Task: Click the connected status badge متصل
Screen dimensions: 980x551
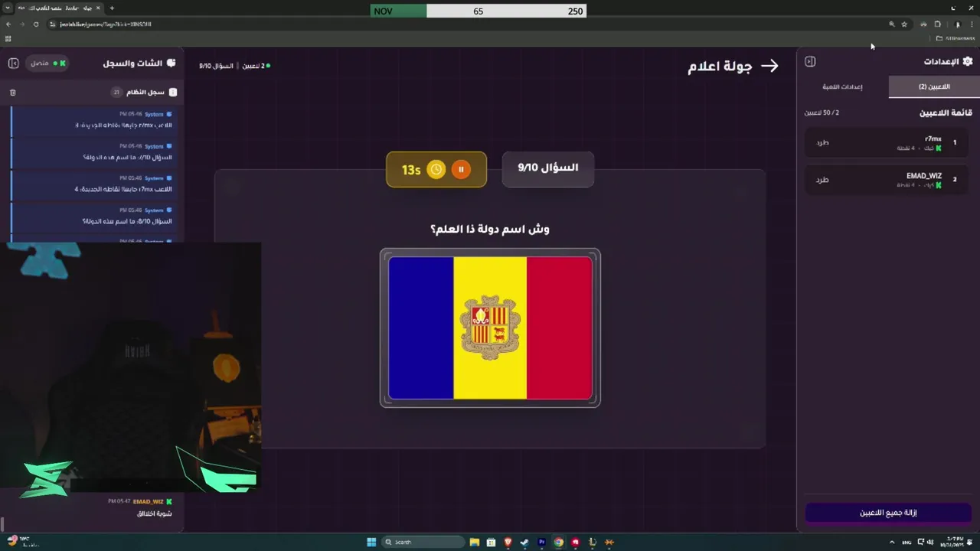Action: [47, 63]
